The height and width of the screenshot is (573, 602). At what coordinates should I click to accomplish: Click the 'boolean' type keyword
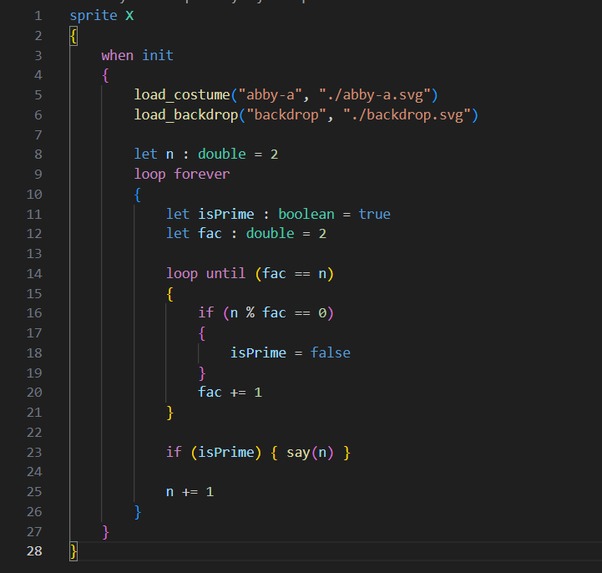(x=306, y=214)
